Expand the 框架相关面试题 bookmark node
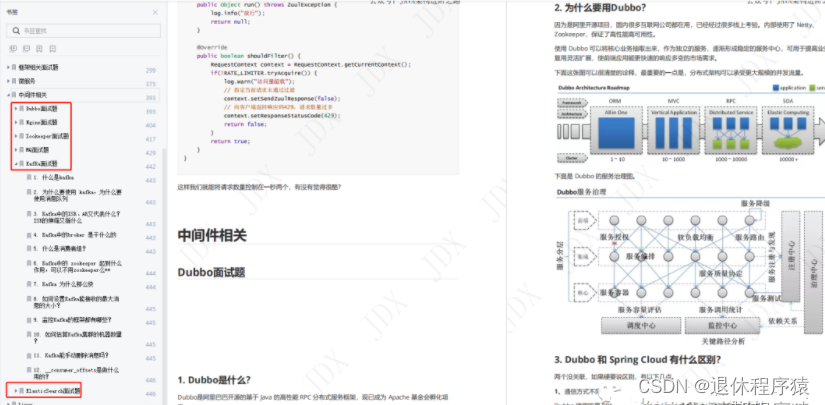825x405 pixels. tap(8, 67)
